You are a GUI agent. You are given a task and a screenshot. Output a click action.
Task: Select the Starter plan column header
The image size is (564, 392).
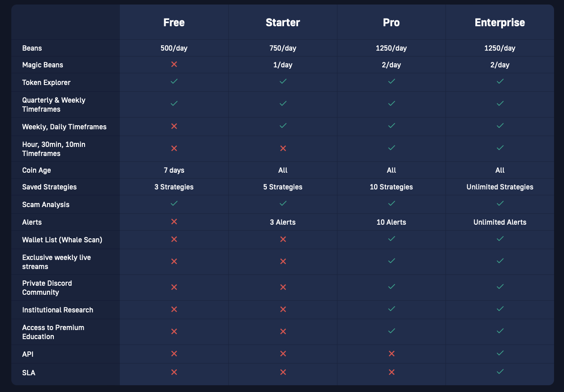tap(283, 23)
